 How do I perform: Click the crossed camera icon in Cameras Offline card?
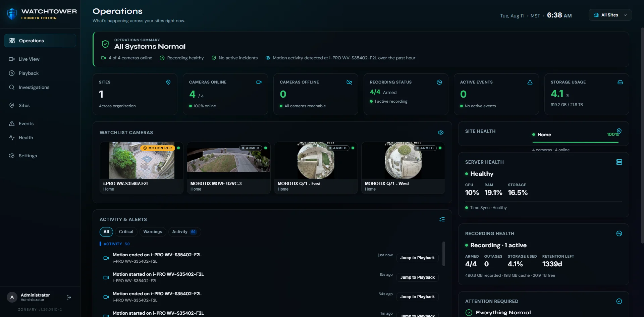349,82
